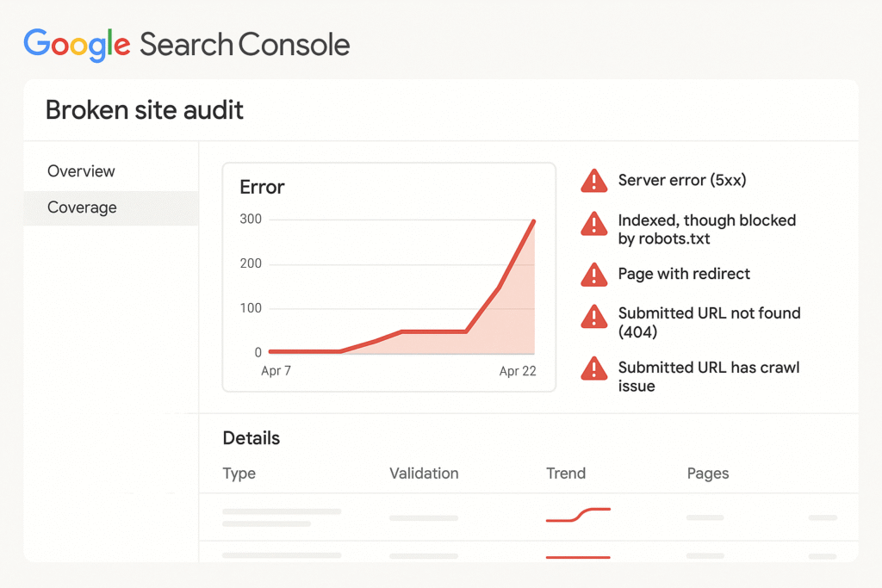This screenshot has height=588, width=882.
Task: Click warning icon next to Page with redirect
Action: pos(594,275)
